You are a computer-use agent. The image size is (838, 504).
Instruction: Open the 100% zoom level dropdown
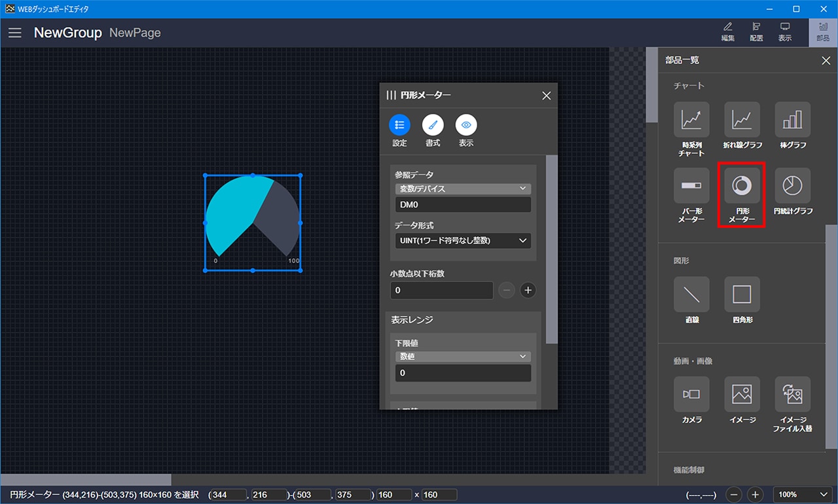801,495
